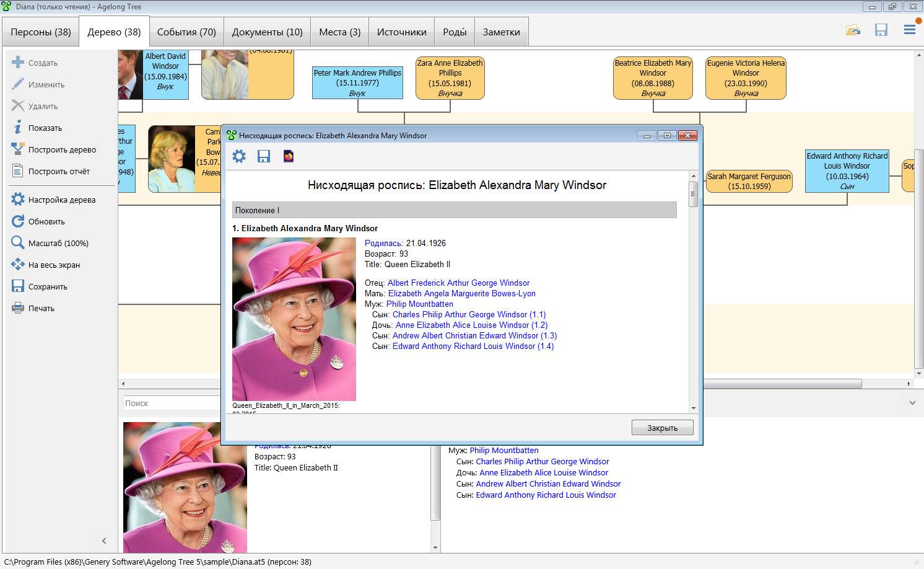Select Beatrice Elizabeth Mary Windsor node
This screenshot has height=569, width=924.
tap(653, 77)
